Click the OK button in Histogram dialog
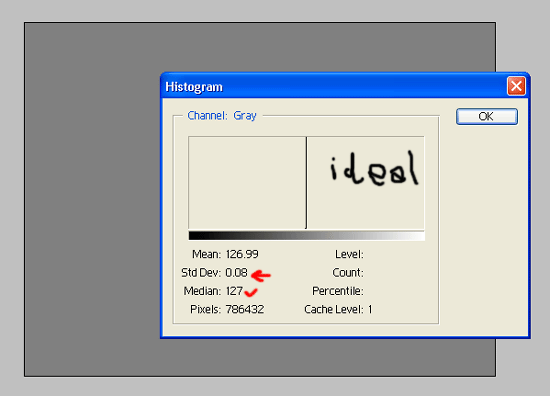This screenshot has height=396, width=550. [487, 116]
